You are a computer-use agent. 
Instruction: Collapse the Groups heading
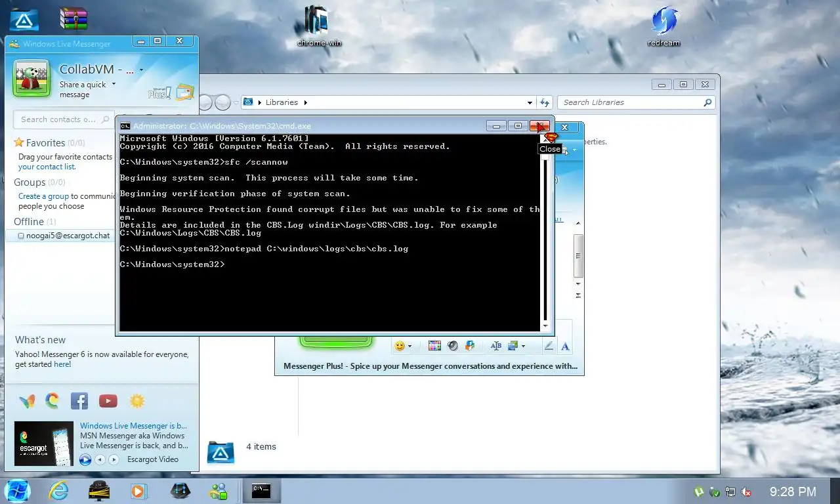click(x=30, y=182)
